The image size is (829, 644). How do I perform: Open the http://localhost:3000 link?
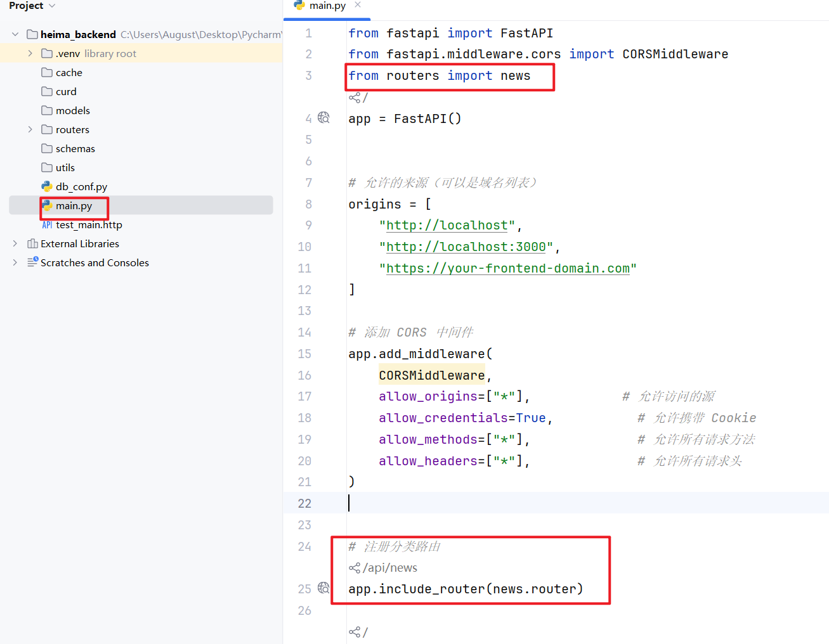(466, 247)
